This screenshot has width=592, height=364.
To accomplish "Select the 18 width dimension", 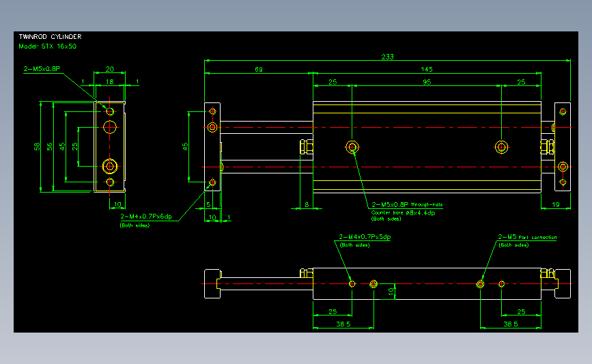I will pyautogui.click(x=109, y=81).
